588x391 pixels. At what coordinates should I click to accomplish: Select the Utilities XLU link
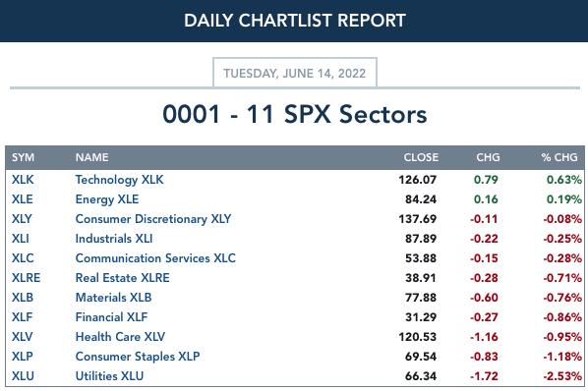click(x=109, y=376)
